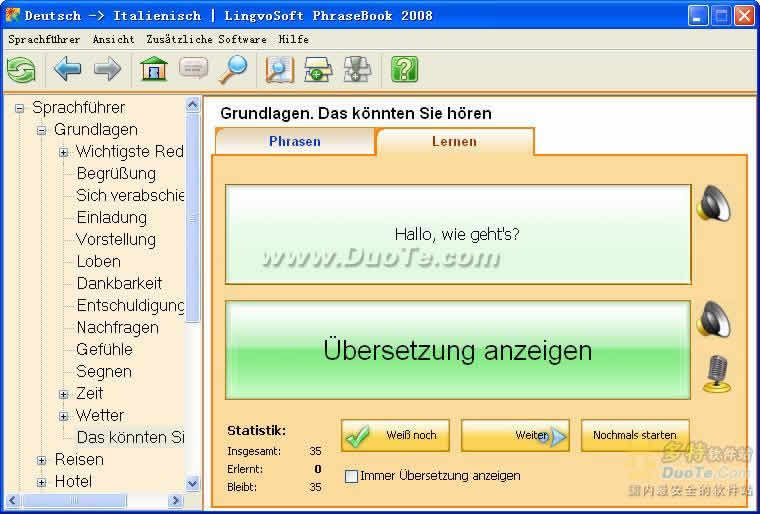The height and width of the screenshot is (514, 760).
Task: Expand the Wichtigste Red tree node
Action: pyautogui.click(x=63, y=152)
